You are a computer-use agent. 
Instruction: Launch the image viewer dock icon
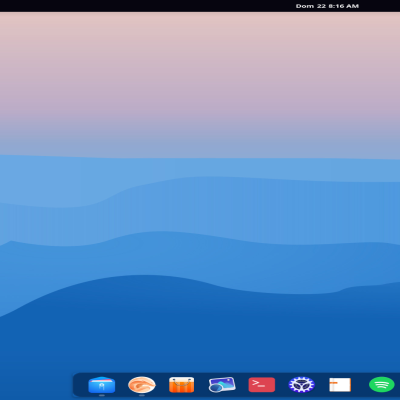[x=222, y=385]
